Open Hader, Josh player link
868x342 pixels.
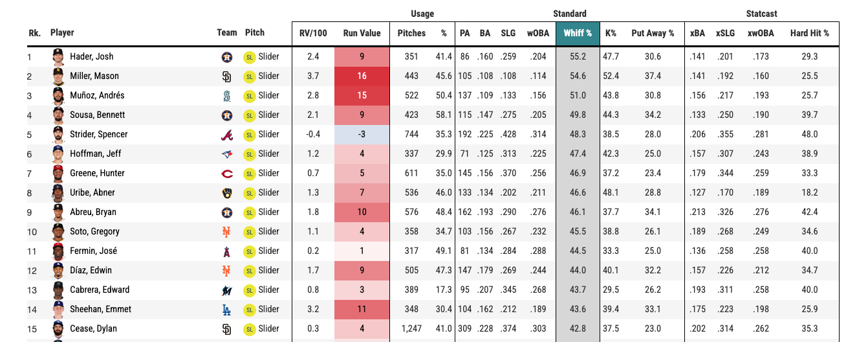click(91, 57)
